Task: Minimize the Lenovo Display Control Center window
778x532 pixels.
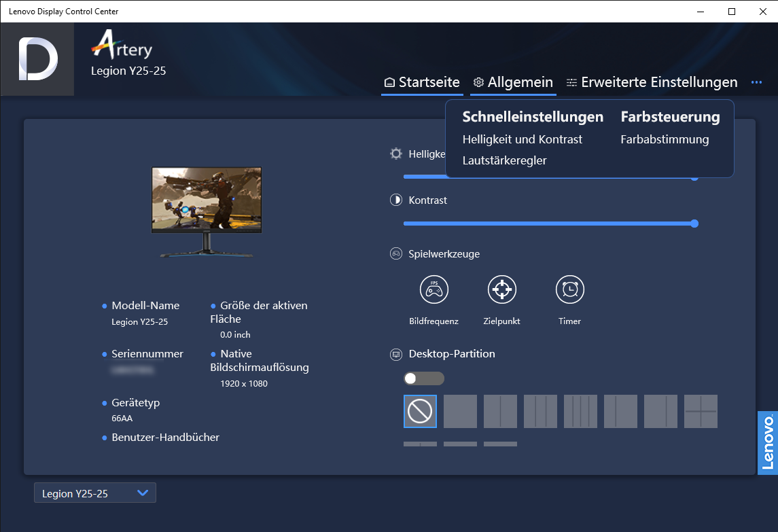Action: point(701,12)
